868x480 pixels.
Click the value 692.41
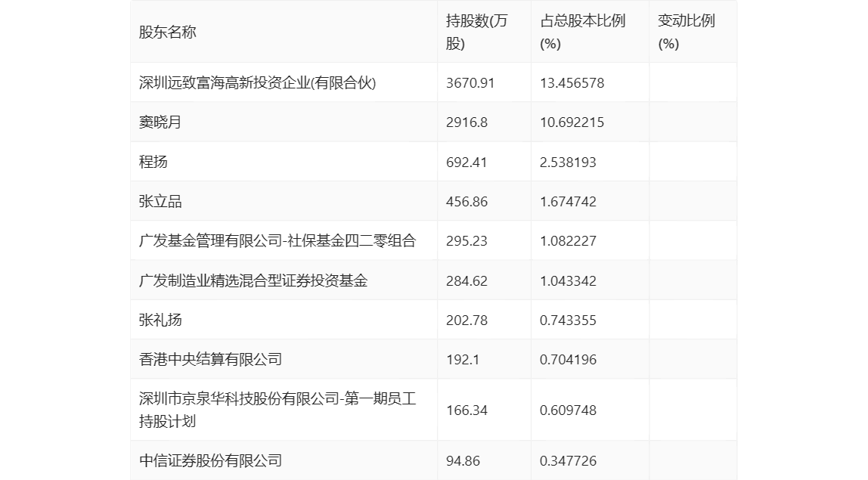click(x=466, y=163)
